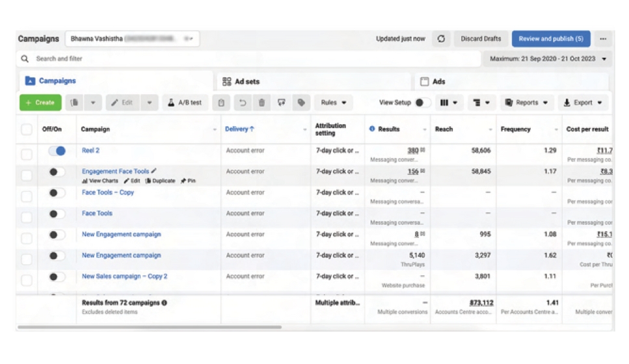629x364 pixels.
Task: Open the date range dropdown
Action: point(549,59)
